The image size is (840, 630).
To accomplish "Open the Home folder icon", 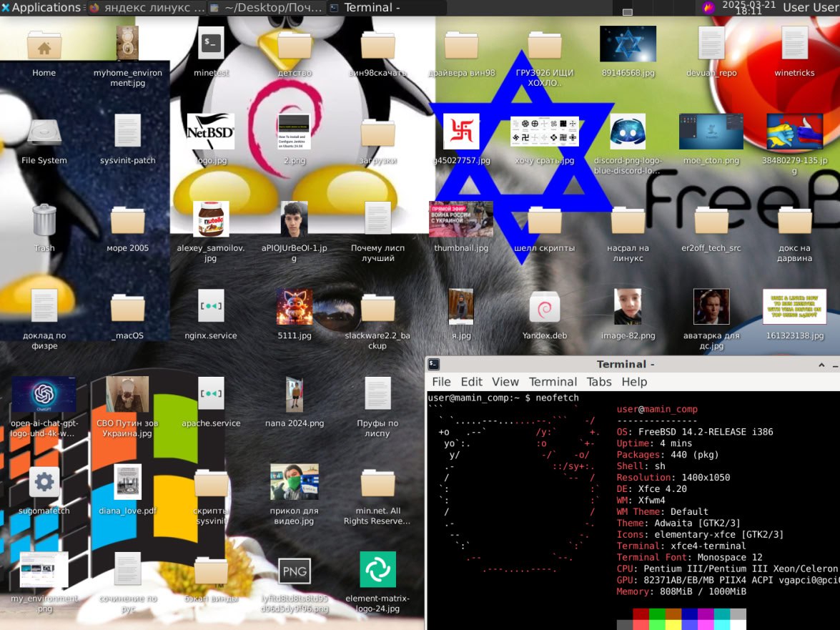I will coord(44,44).
